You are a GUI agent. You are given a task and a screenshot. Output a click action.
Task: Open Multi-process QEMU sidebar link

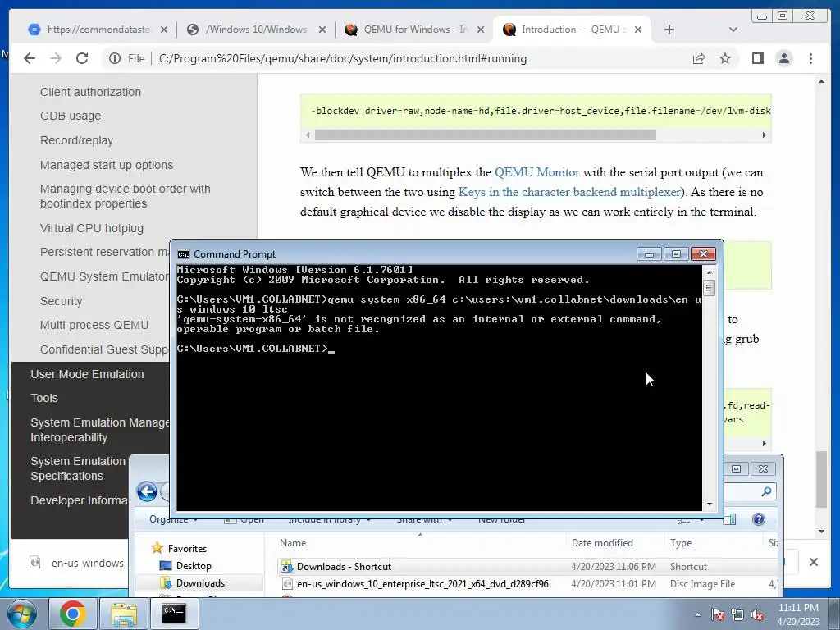pos(94,325)
